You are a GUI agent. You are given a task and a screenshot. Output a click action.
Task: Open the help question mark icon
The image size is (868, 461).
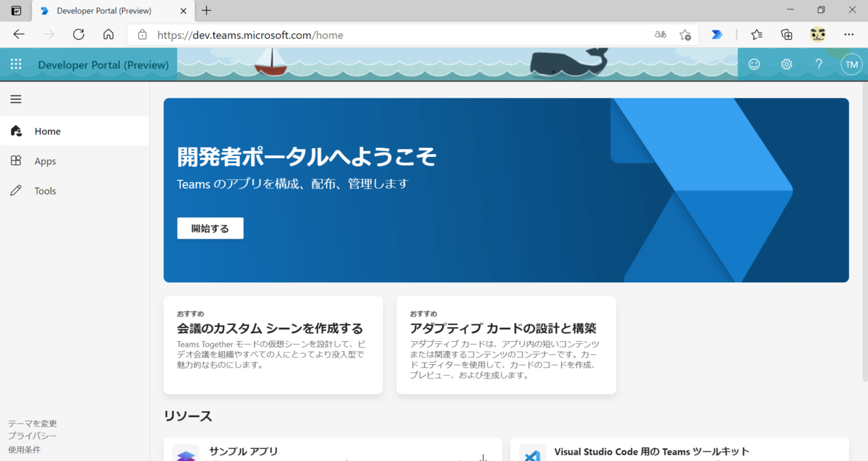coord(819,64)
